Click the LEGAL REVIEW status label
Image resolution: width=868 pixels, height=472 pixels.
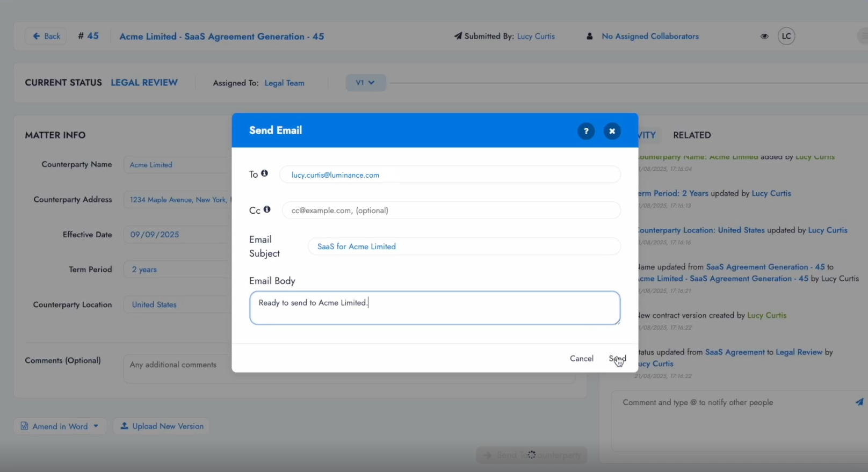(144, 82)
